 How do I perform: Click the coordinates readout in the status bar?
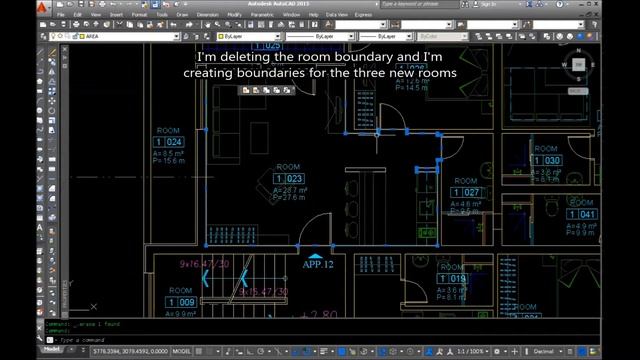point(130,351)
